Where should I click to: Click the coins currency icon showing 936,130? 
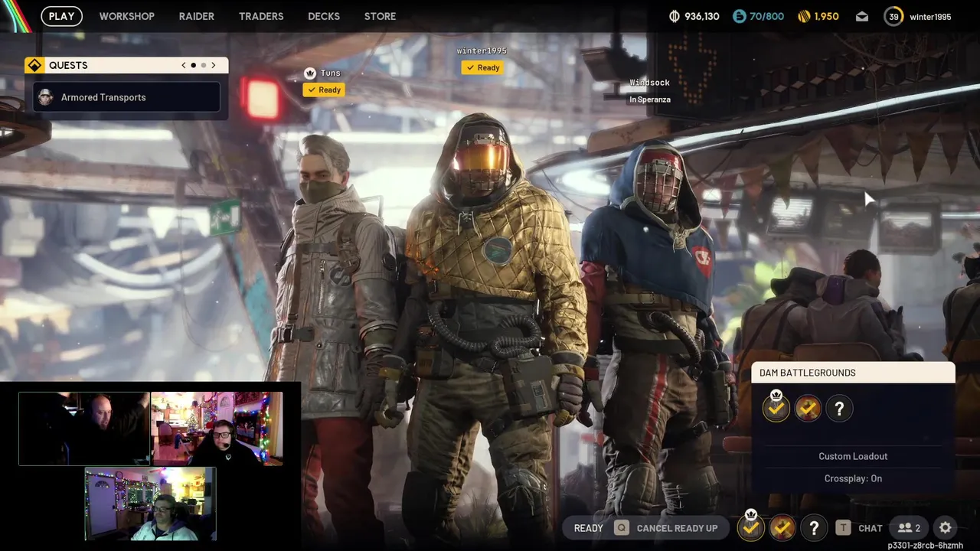click(675, 16)
